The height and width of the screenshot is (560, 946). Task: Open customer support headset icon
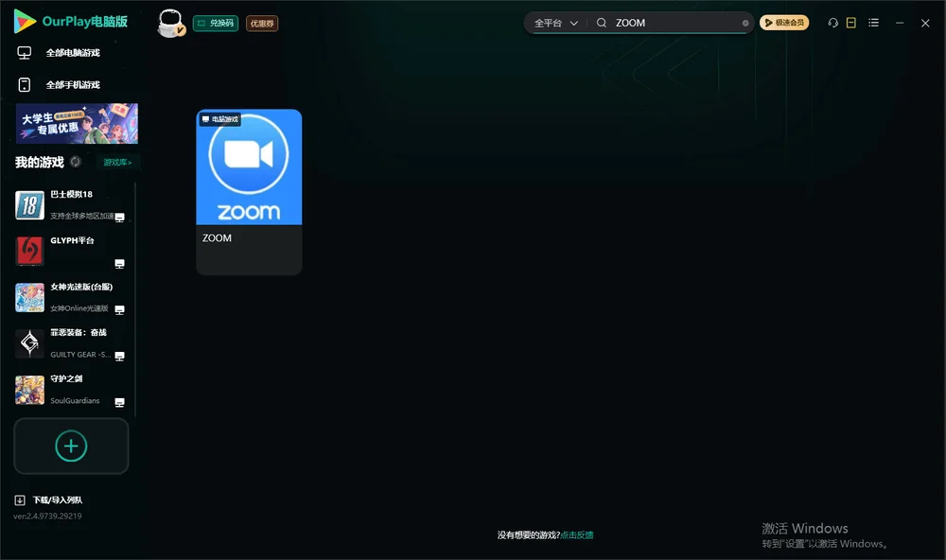833,23
